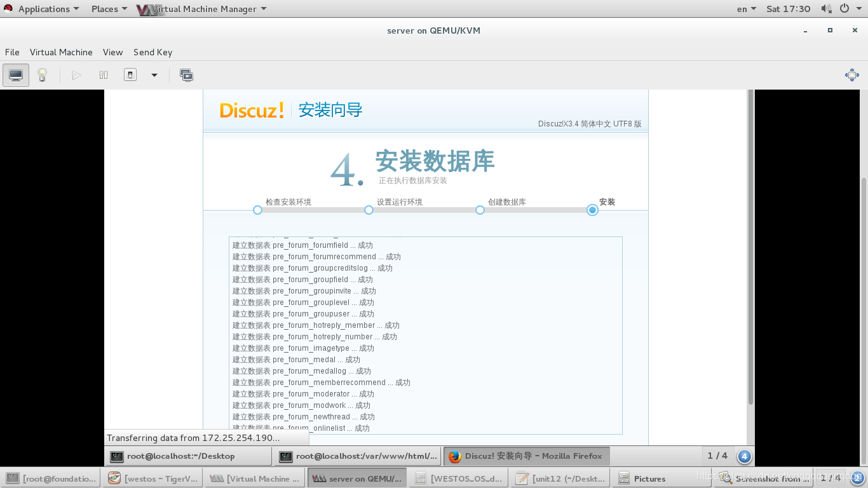Switch to westos TigerVNC taskbar window
868x488 pixels.
(x=153, y=478)
